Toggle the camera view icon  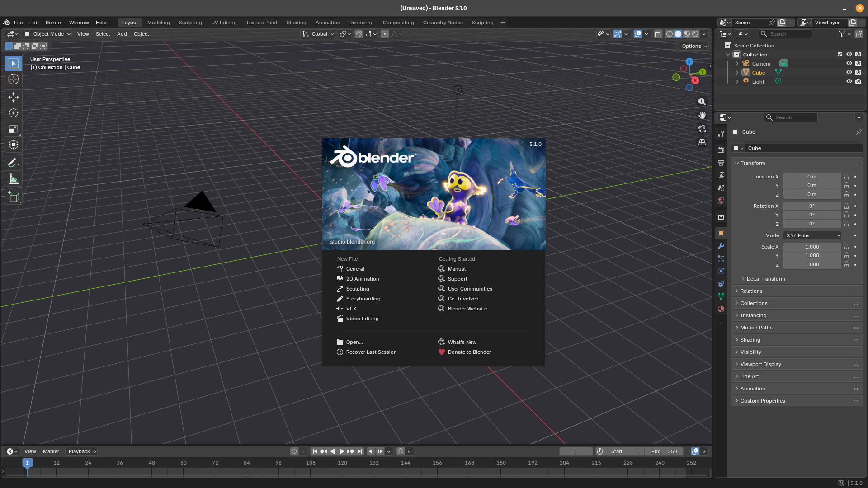pos(702,129)
